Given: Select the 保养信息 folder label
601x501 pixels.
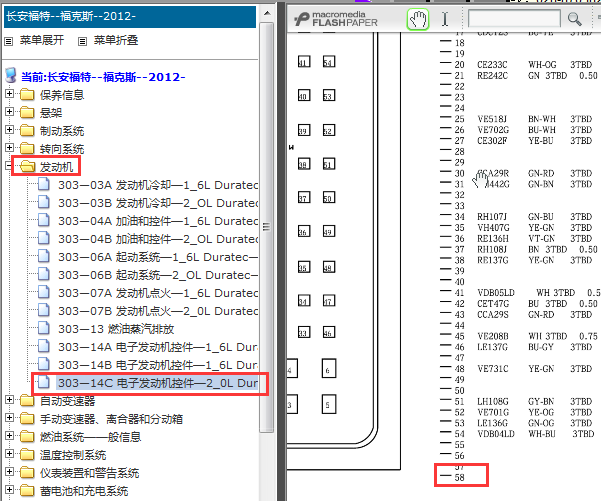Looking at the screenshot, I should pyautogui.click(x=62, y=95).
